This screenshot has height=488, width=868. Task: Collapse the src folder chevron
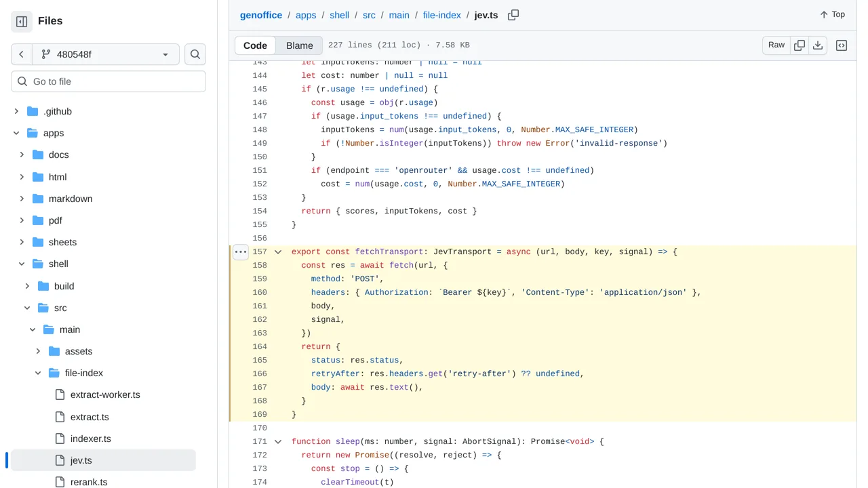(27, 308)
